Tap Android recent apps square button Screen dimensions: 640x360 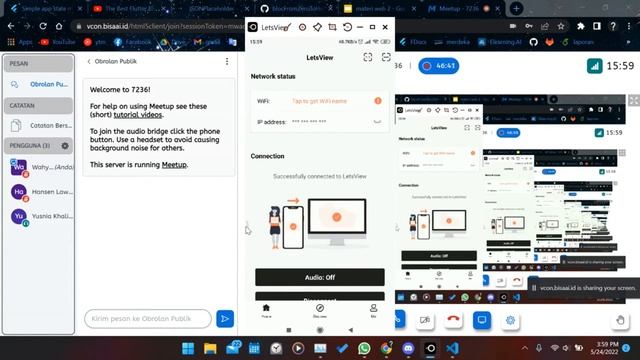pos(289,330)
